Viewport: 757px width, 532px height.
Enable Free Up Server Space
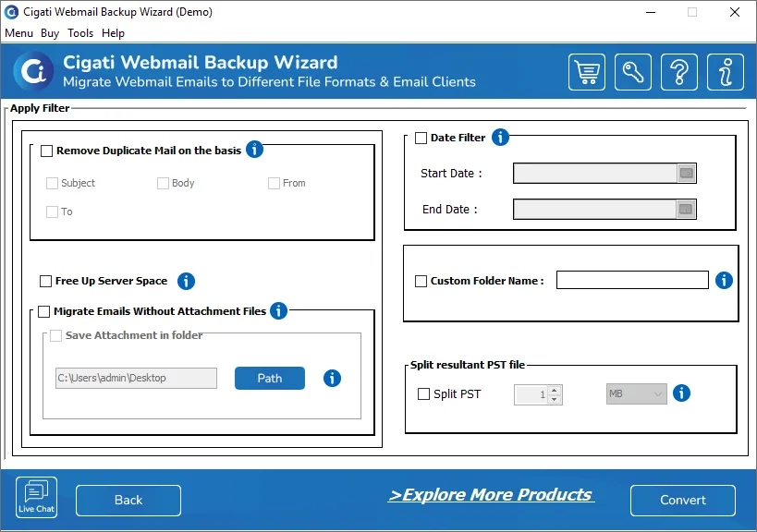[x=46, y=281]
